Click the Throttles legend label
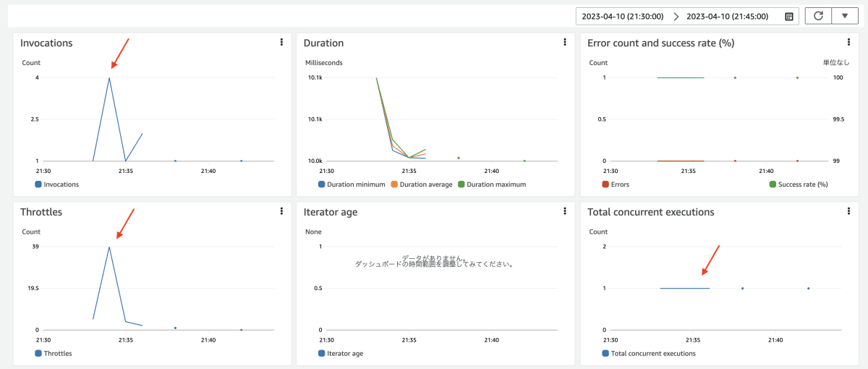The width and height of the screenshot is (868, 369). [x=57, y=353]
